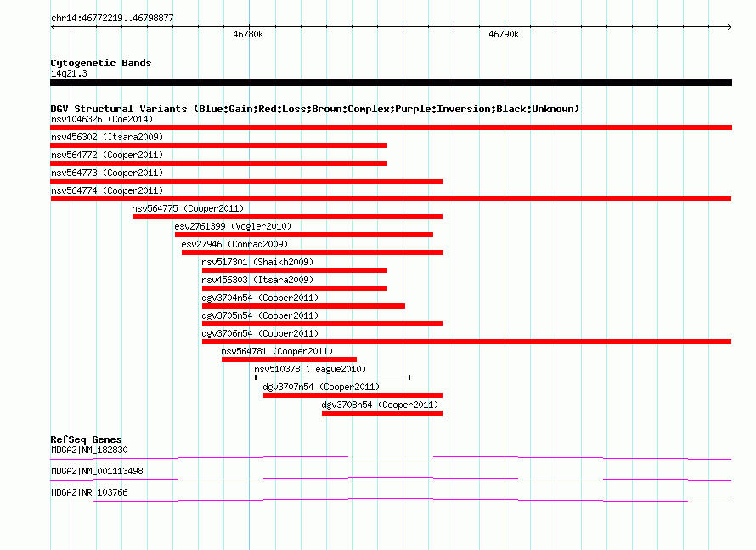Click the nsv564772 (Cooper2011) red bar

pos(219,163)
